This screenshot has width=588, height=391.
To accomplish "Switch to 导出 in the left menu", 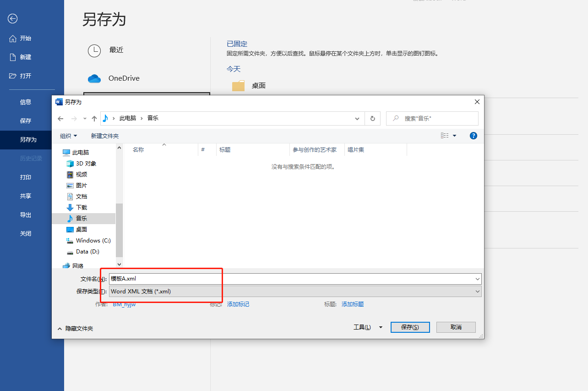I will 26,215.
